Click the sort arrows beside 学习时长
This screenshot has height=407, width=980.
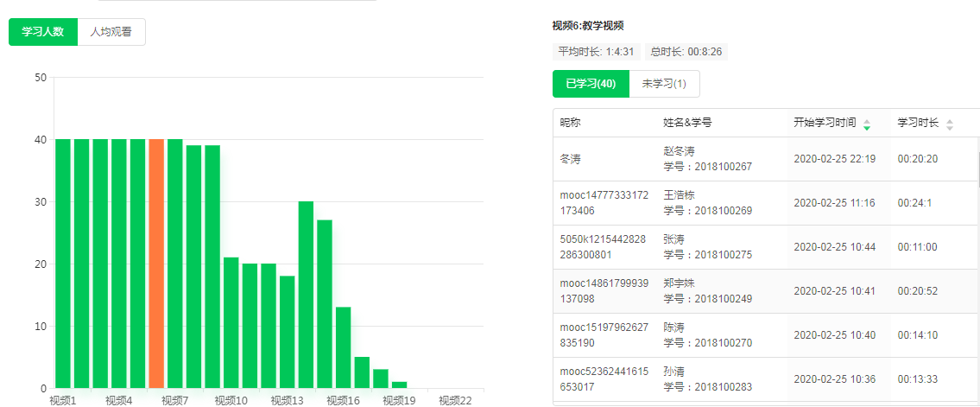pos(950,124)
